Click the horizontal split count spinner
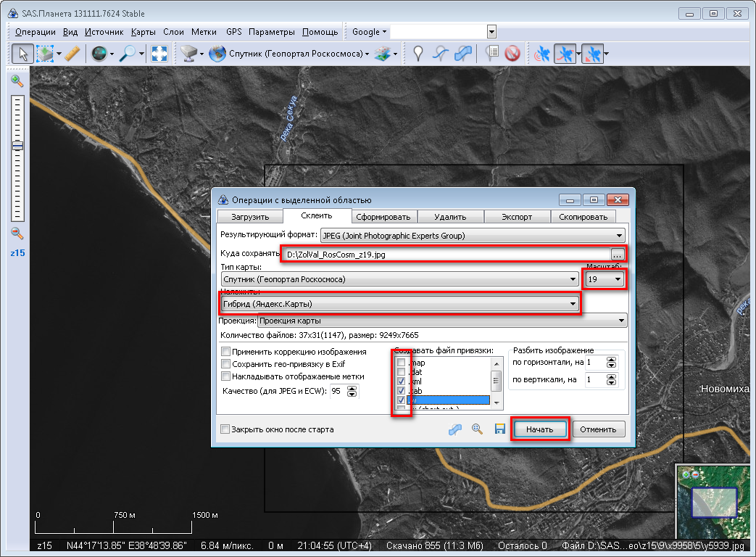This screenshot has height=557, width=756. tap(611, 362)
